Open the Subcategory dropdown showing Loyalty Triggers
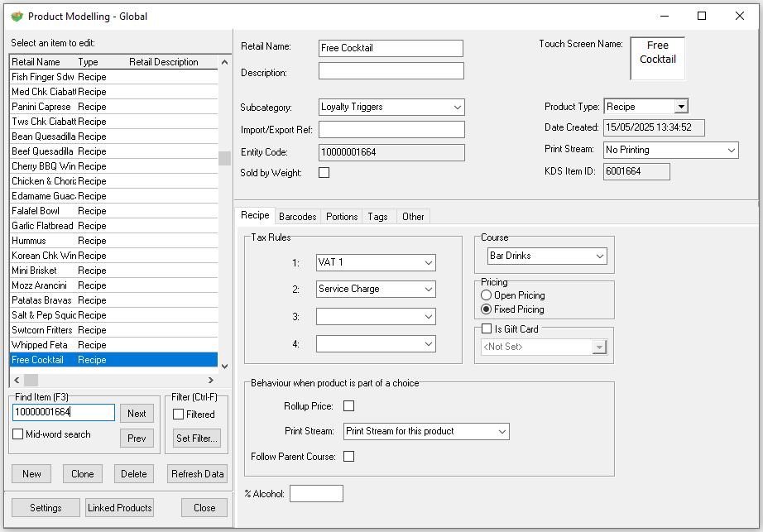763x532 pixels. coord(391,107)
